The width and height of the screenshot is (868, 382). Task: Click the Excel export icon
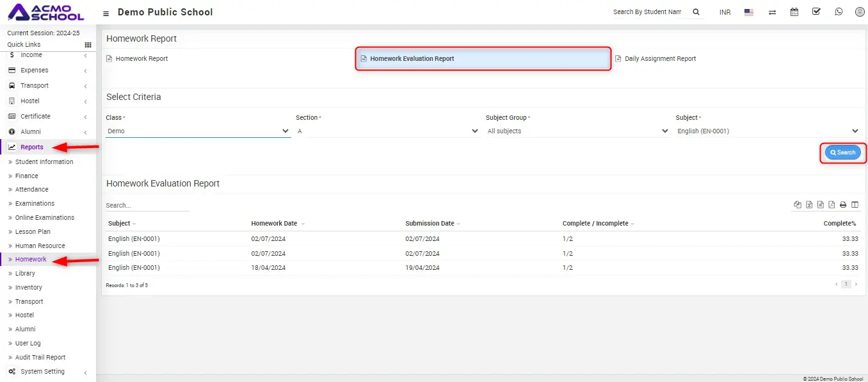coord(809,205)
